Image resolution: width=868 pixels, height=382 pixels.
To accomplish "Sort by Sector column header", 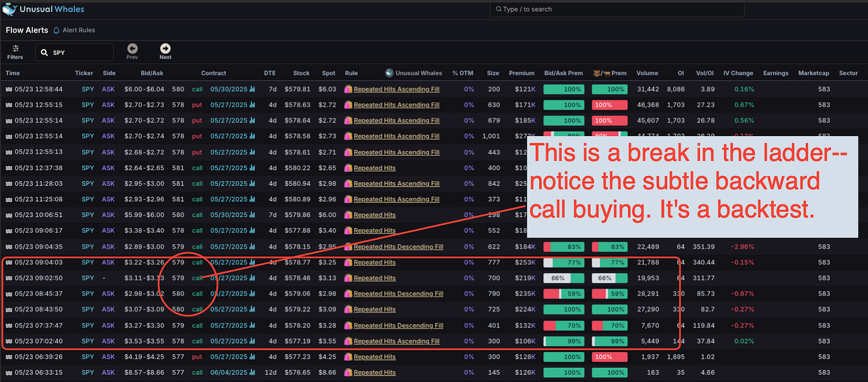I will point(848,73).
